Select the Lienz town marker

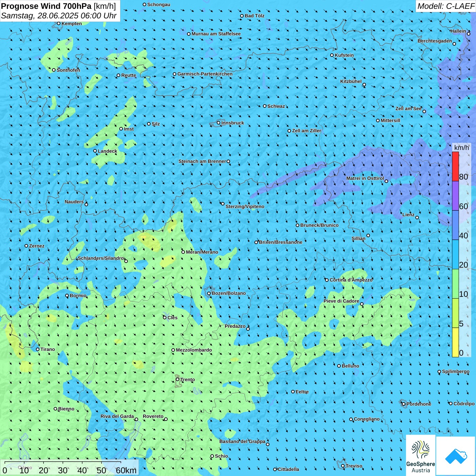(417, 218)
